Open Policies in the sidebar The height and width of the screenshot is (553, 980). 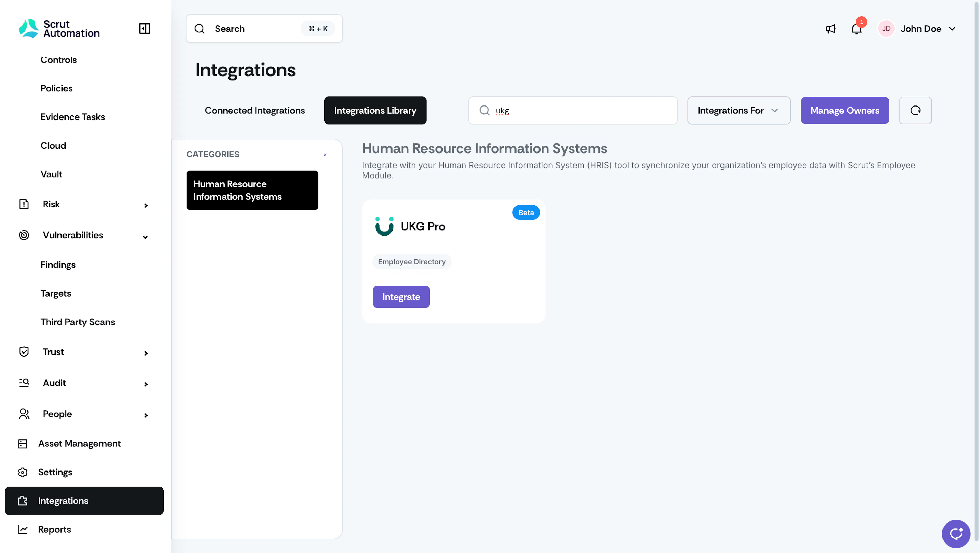click(56, 88)
